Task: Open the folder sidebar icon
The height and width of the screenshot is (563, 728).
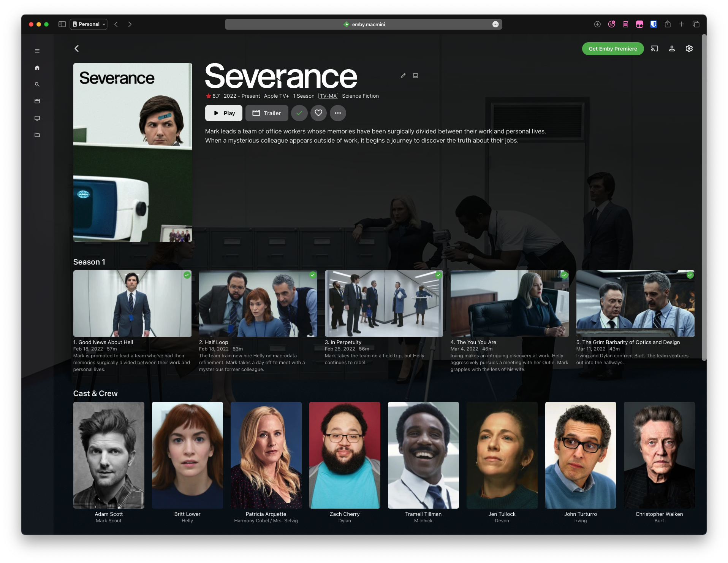Action: tap(37, 135)
